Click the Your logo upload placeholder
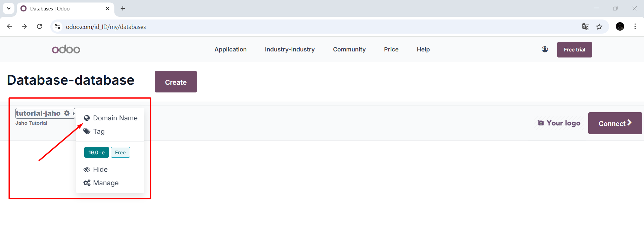 click(x=559, y=123)
